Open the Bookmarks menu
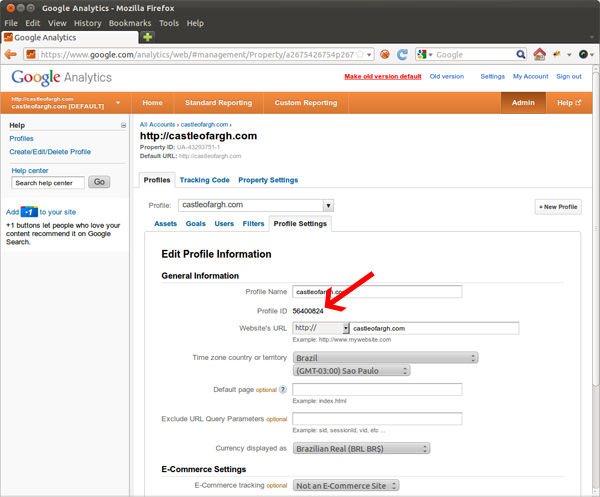The width and height of the screenshot is (600, 497). (x=130, y=23)
